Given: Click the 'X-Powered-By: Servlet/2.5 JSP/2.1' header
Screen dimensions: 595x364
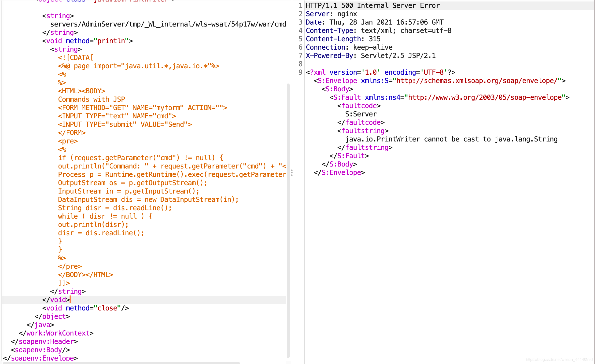Looking at the screenshot, I should tap(371, 56).
